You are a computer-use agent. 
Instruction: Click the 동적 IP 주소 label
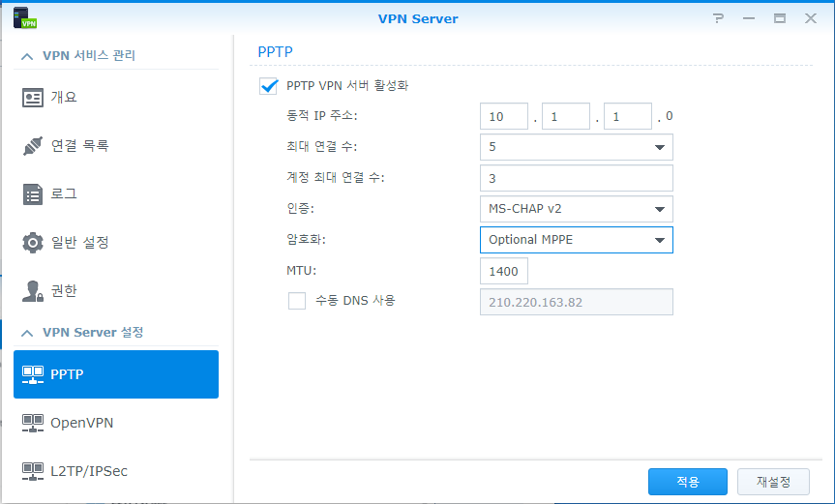tap(322, 115)
